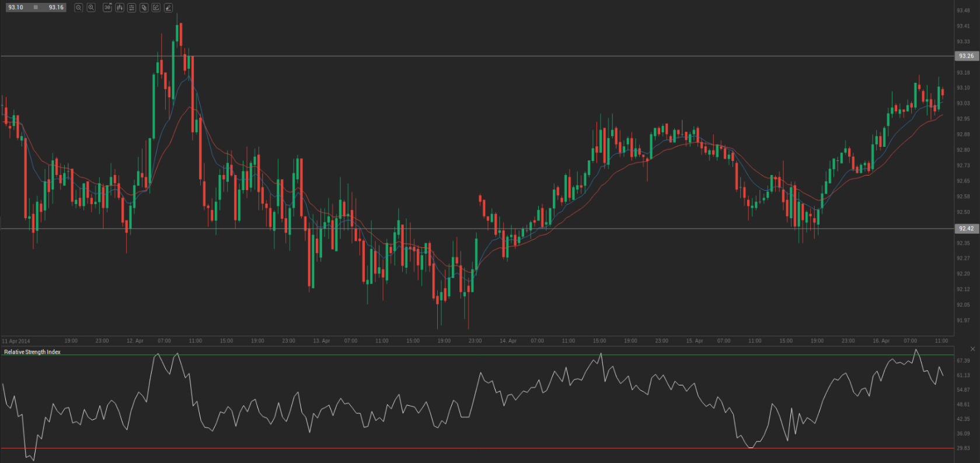
Task: Open the 30-minute timeframe selector
Action: 107,8
